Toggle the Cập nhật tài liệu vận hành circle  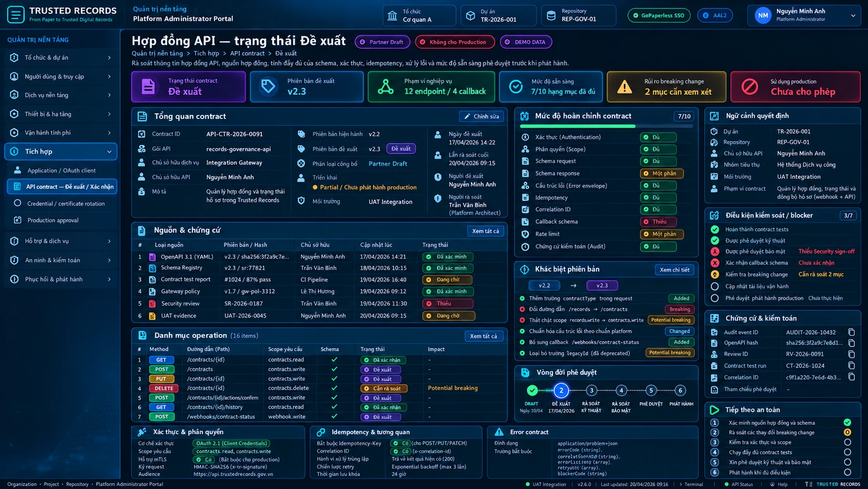715,286
